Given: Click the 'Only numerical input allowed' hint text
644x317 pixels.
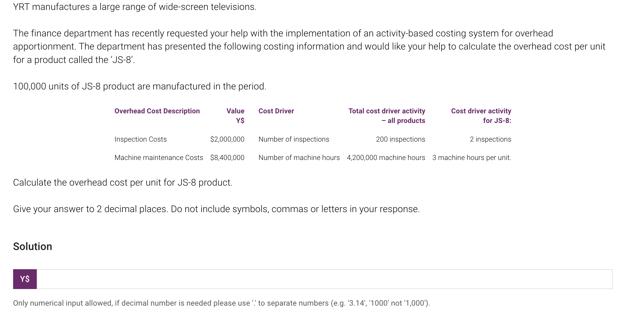Looking at the screenshot, I should [221, 303].
